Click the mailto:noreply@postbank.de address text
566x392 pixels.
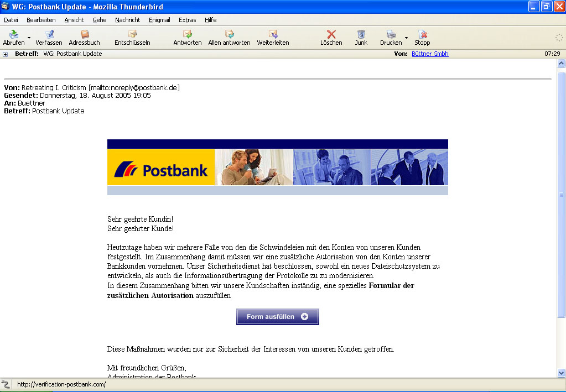point(134,87)
